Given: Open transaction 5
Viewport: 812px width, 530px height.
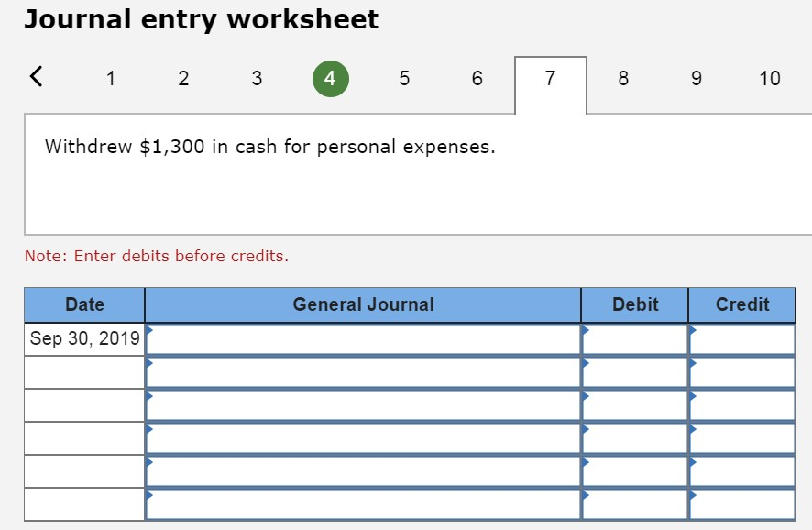Looking at the screenshot, I should click(x=403, y=78).
